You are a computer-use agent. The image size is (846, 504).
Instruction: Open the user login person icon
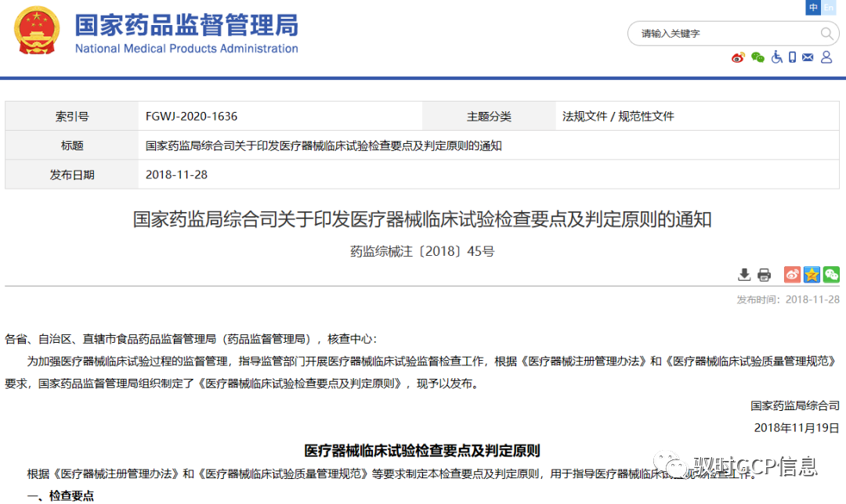coord(826,57)
